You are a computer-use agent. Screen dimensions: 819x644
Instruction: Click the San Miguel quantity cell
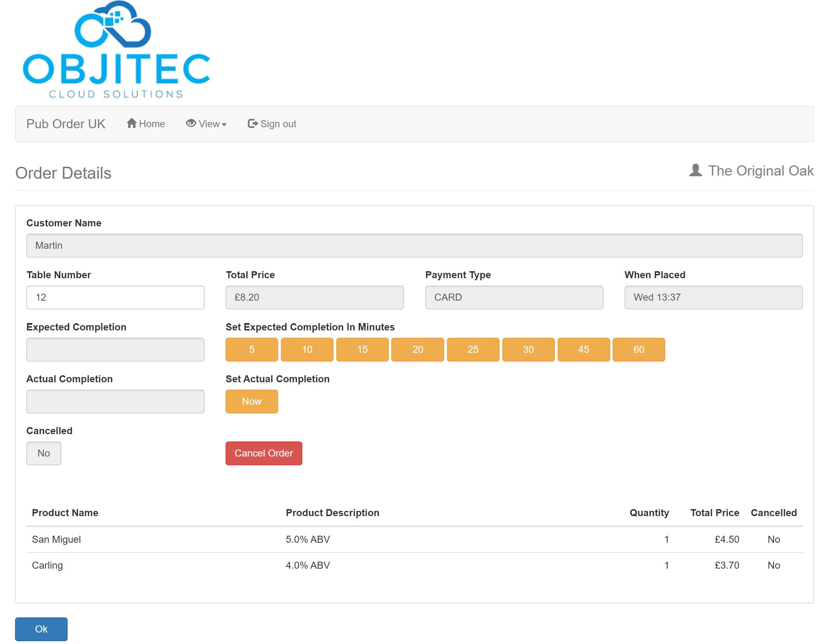(667, 540)
